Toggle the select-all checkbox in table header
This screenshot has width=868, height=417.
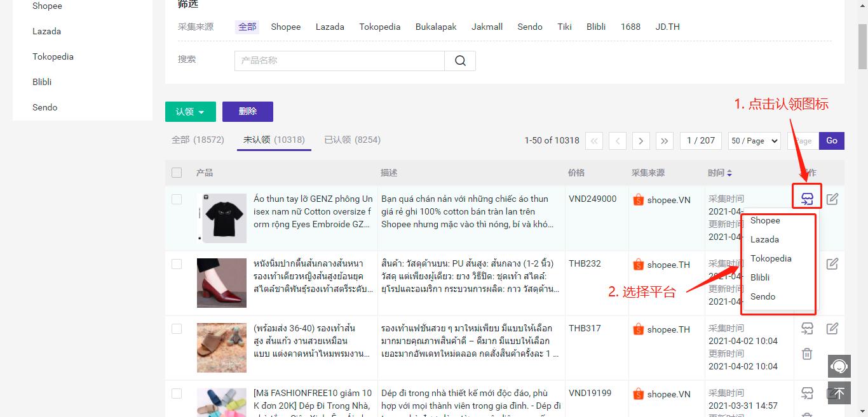pyautogui.click(x=177, y=173)
